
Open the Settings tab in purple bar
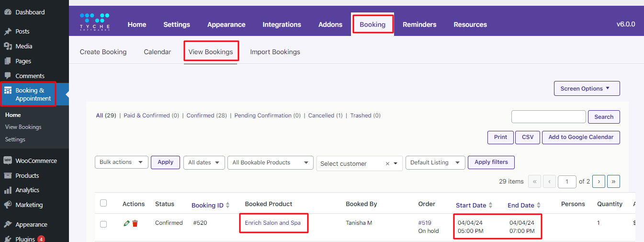177,24
